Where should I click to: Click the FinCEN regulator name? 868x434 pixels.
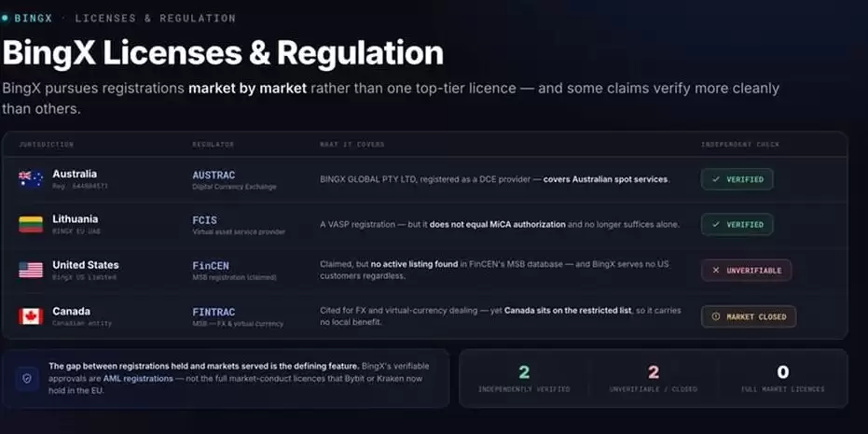click(211, 266)
